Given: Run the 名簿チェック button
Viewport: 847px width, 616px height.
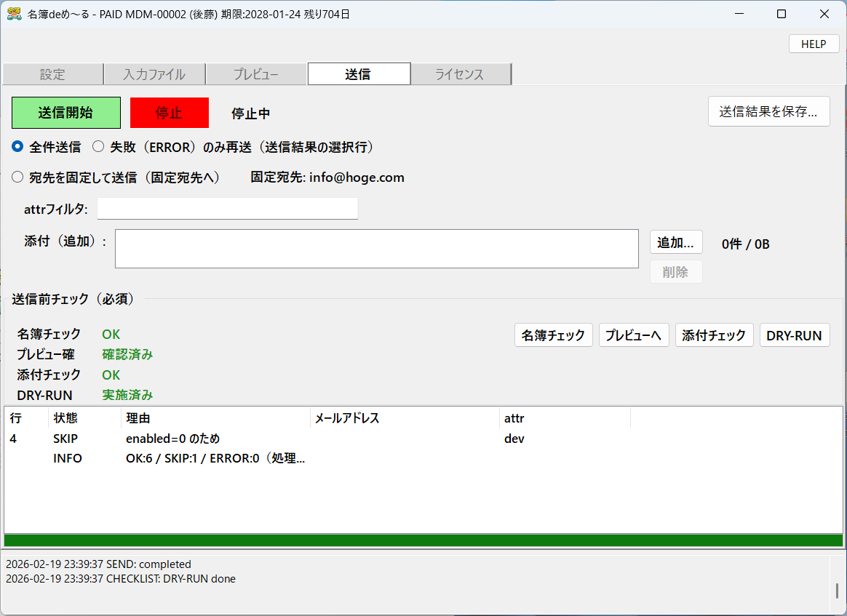Looking at the screenshot, I should (553, 335).
